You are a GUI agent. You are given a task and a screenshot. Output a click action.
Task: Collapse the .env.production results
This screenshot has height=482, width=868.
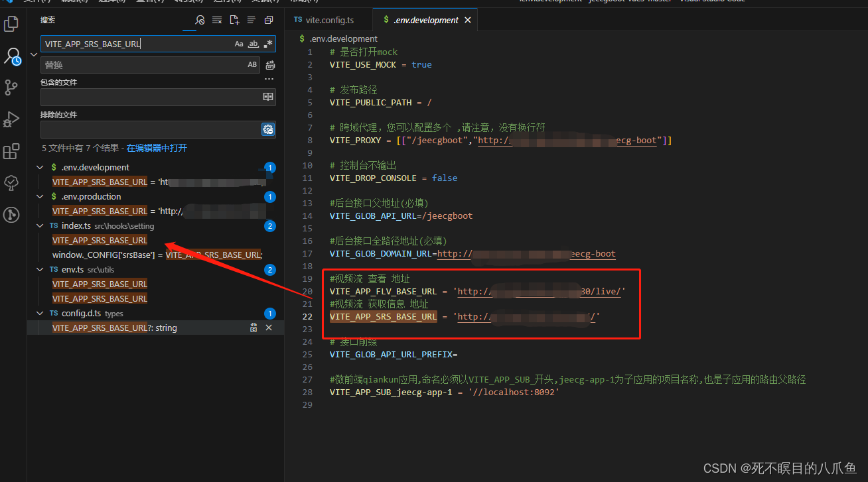40,196
